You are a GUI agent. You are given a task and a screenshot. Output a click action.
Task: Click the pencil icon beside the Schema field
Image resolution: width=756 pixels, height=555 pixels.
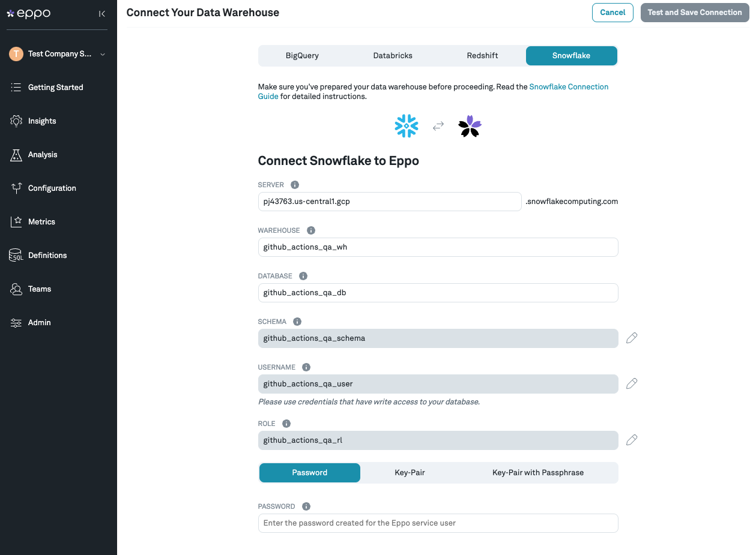631,338
